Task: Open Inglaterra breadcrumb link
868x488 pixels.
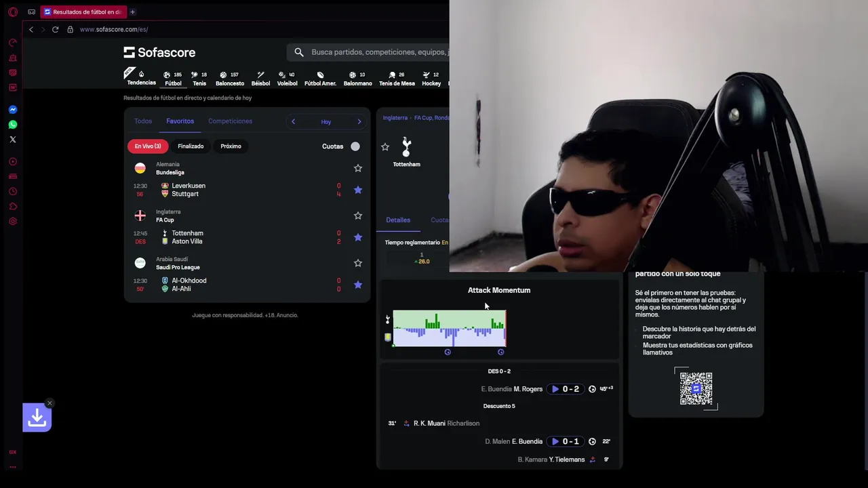Action: click(395, 118)
